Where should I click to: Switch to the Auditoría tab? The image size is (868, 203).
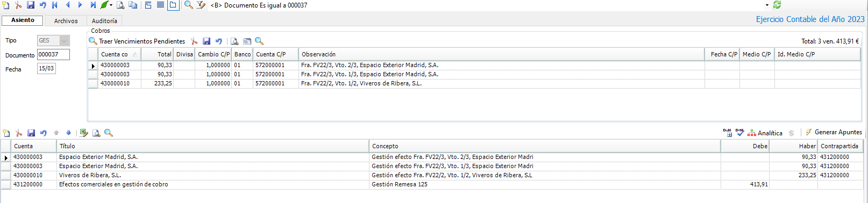click(x=104, y=21)
